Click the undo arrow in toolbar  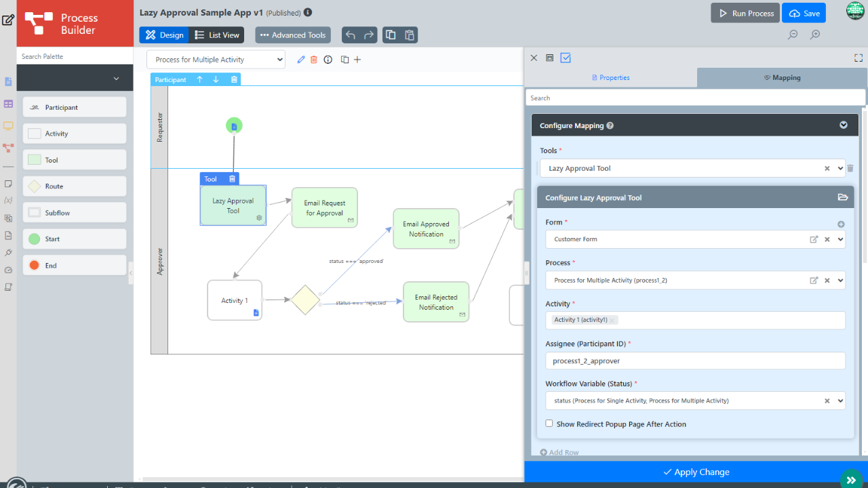(351, 35)
